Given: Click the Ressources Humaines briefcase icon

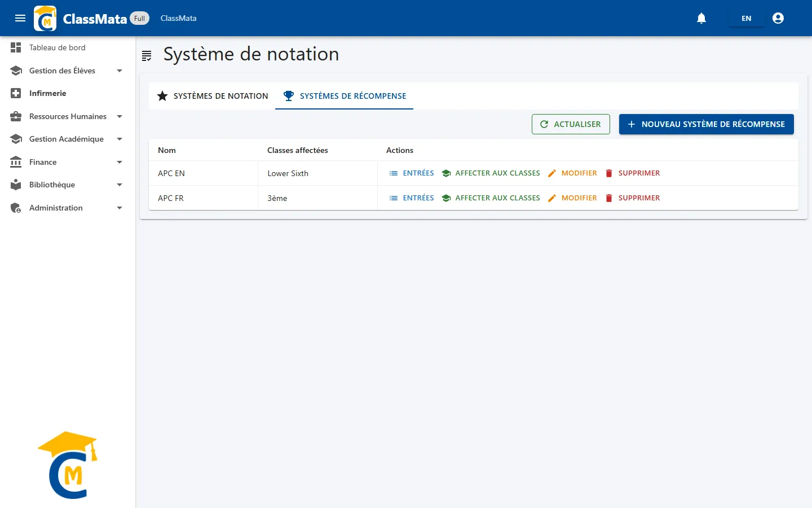Looking at the screenshot, I should pos(16,116).
